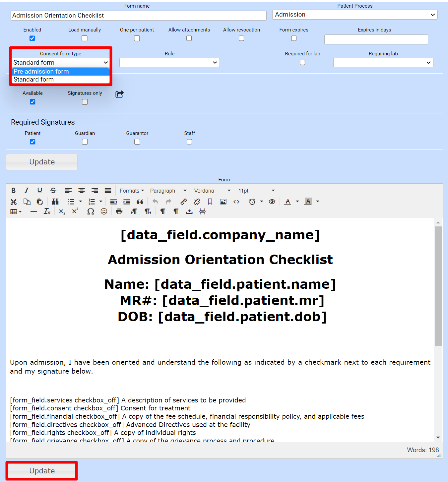Open the Paragraph style menu
The image size is (448, 482).
[x=167, y=191]
